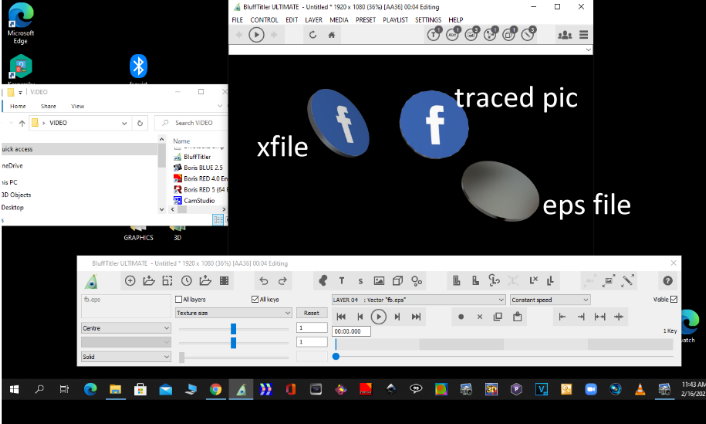706x424 pixels.
Task: Open the Home tab in Explorer window
Action: coord(18,106)
